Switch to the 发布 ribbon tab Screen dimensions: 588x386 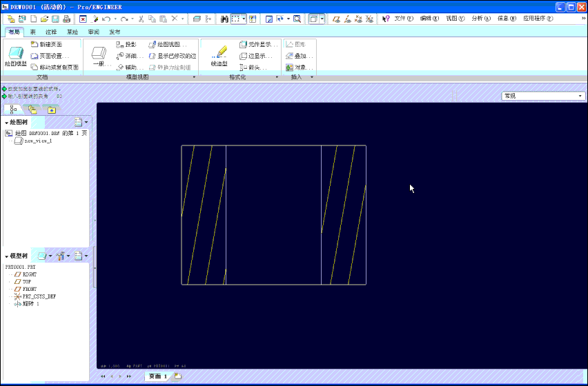(x=115, y=32)
